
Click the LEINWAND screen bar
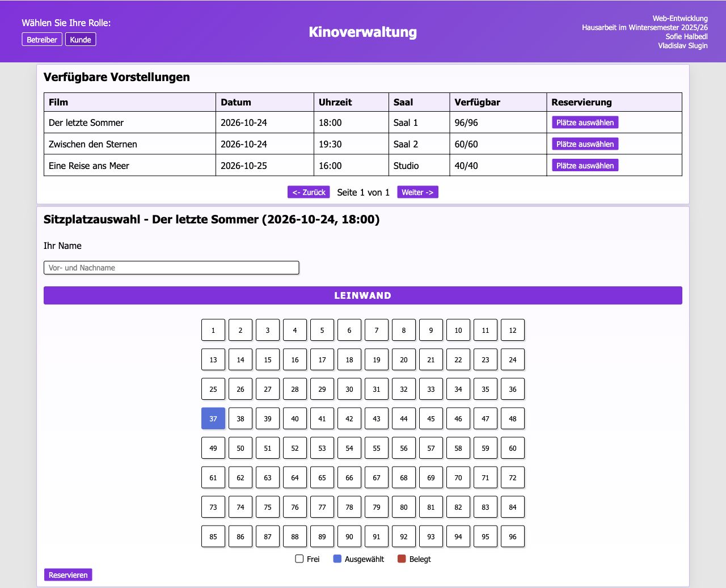pyautogui.click(x=363, y=295)
